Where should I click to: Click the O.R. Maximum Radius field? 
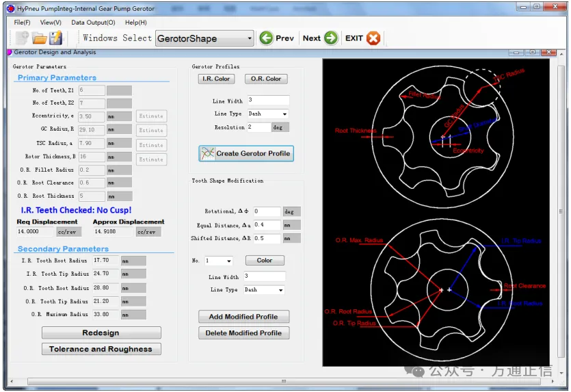click(105, 314)
